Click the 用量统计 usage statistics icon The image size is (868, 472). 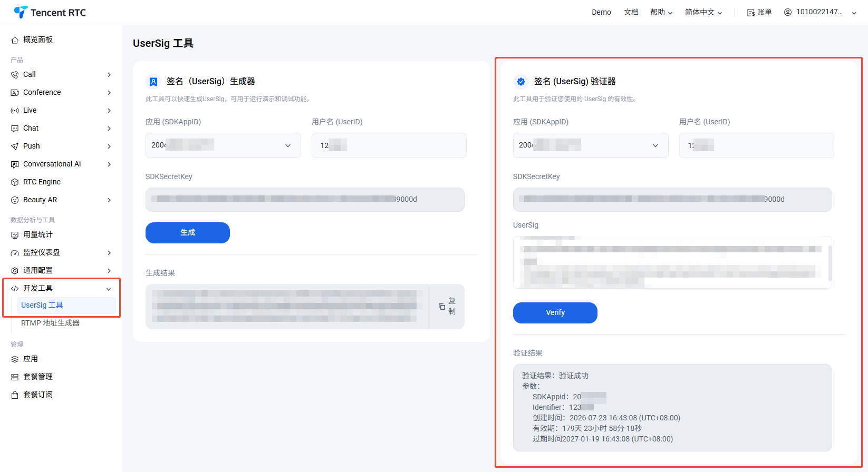click(15, 235)
